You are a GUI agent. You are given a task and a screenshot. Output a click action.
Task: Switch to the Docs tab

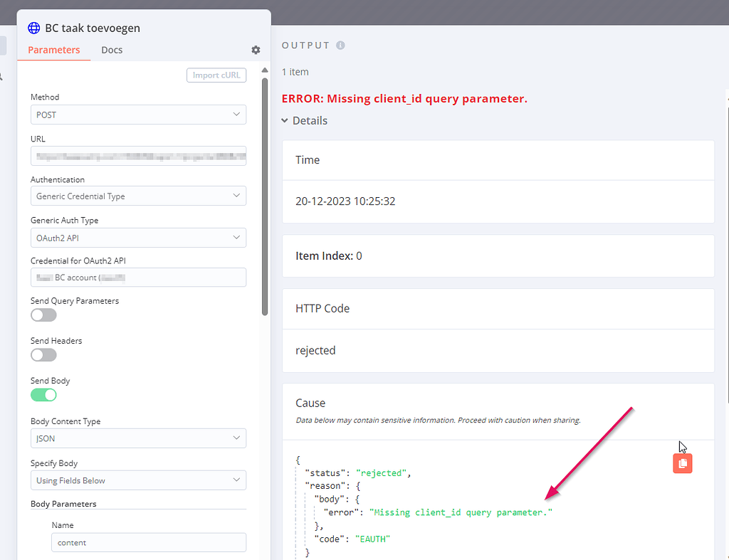[x=112, y=50]
